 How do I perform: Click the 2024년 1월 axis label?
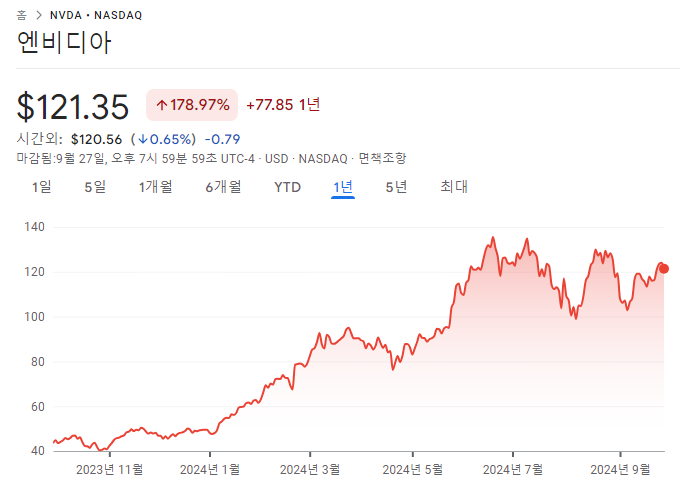(x=210, y=469)
